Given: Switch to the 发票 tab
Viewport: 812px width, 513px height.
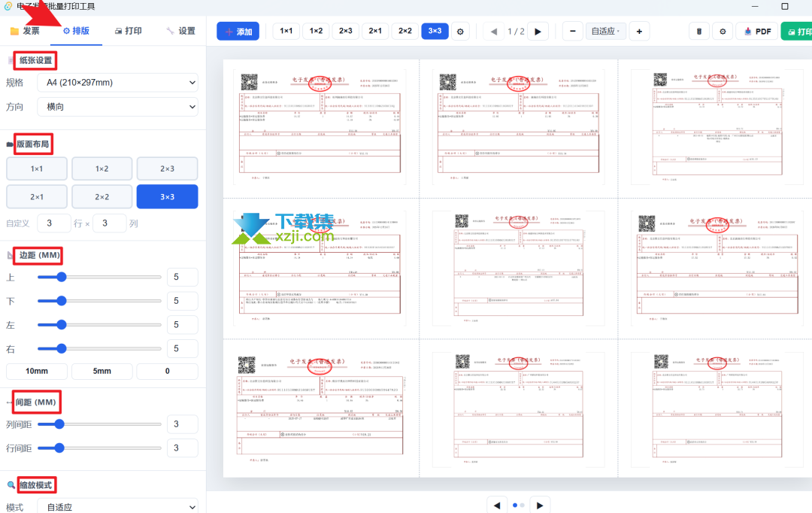Looking at the screenshot, I should (25, 31).
